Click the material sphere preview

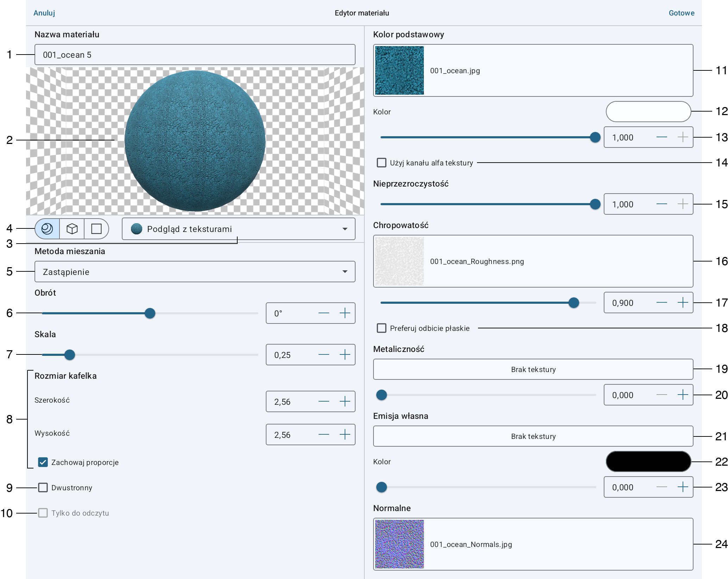pyautogui.click(x=195, y=141)
